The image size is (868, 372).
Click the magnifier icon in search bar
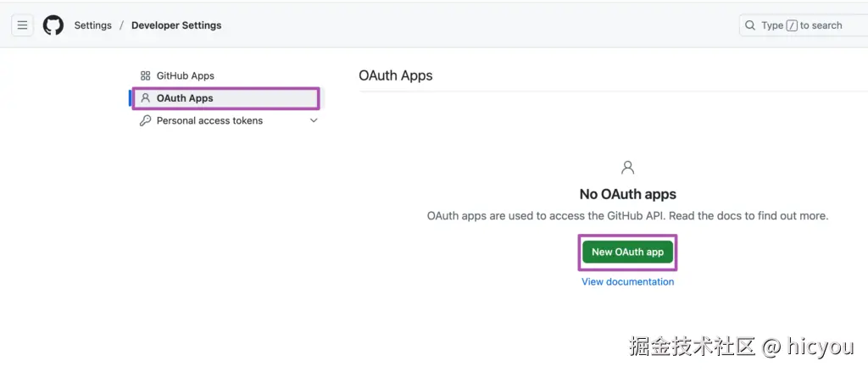[750, 25]
